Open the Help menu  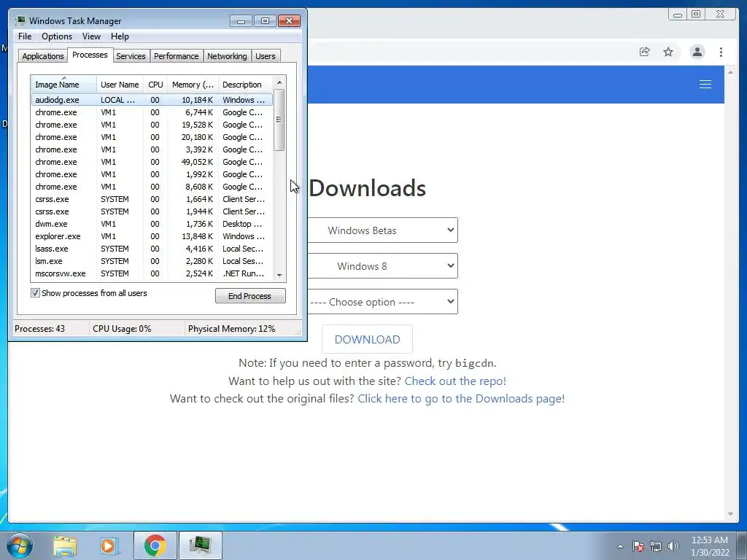point(120,36)
